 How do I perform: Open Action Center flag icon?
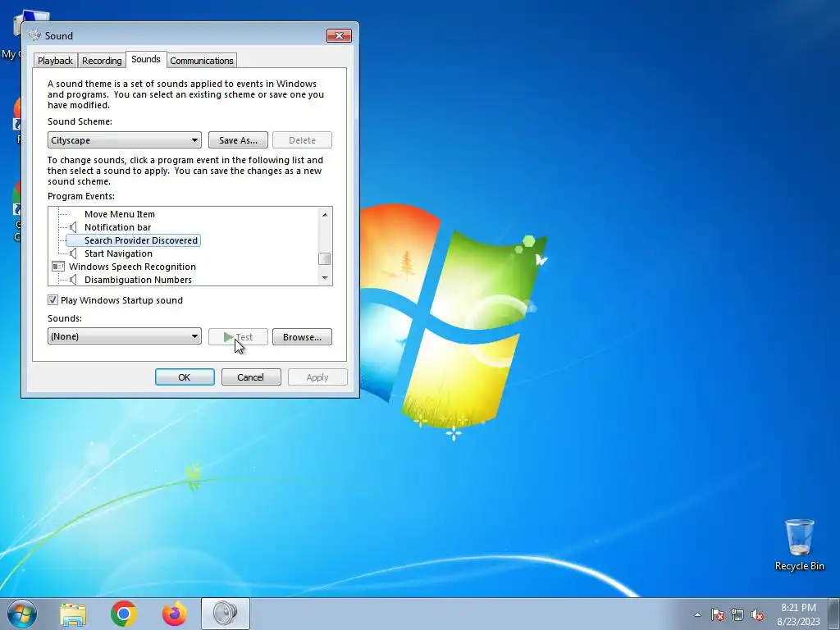(x=717, y=614)
